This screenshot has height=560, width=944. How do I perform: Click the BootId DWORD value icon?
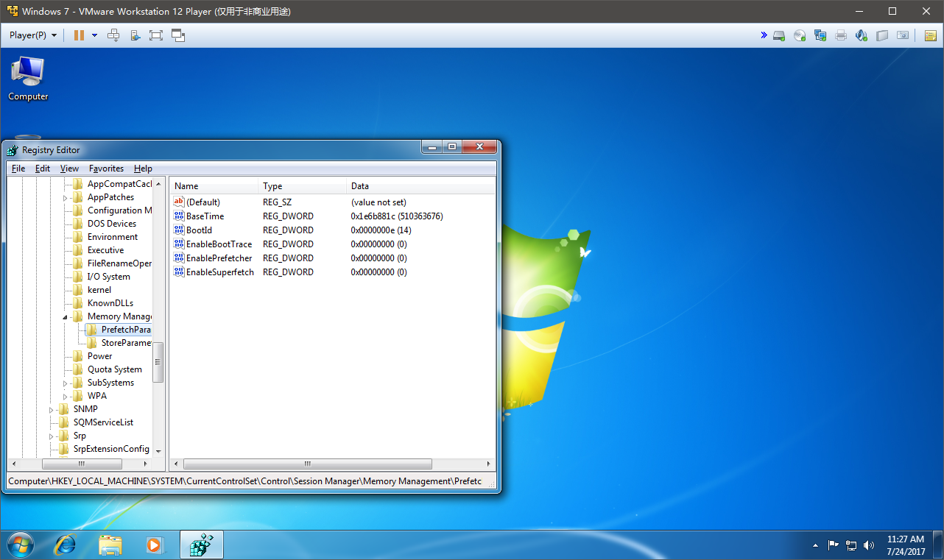coord(179,230)
